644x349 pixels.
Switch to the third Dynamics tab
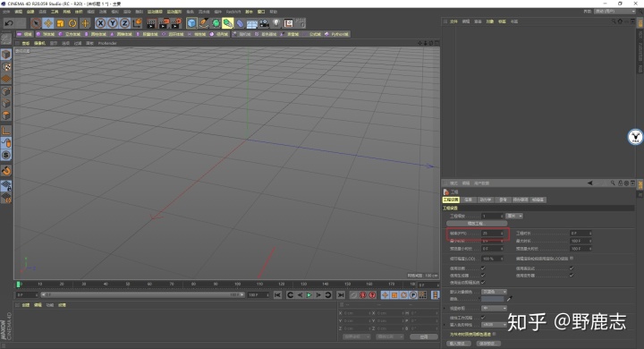coord(485,200)
